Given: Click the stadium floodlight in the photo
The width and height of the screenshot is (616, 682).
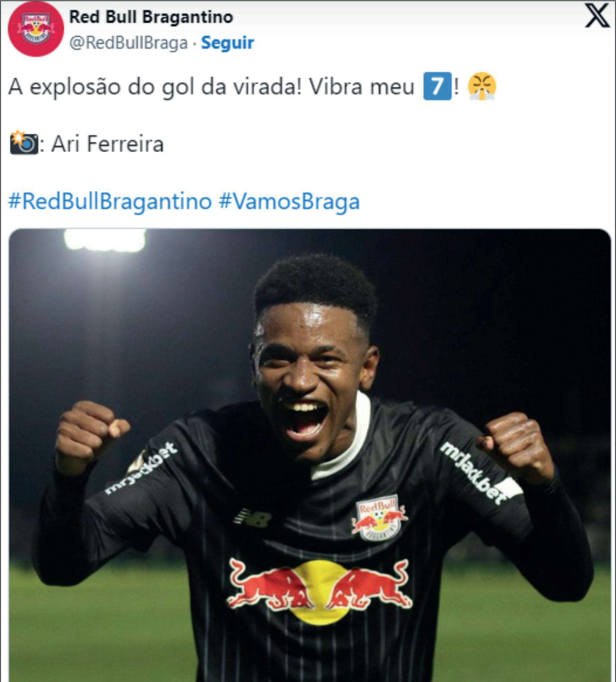Looking at the screenshot, I should click(105, 240).
